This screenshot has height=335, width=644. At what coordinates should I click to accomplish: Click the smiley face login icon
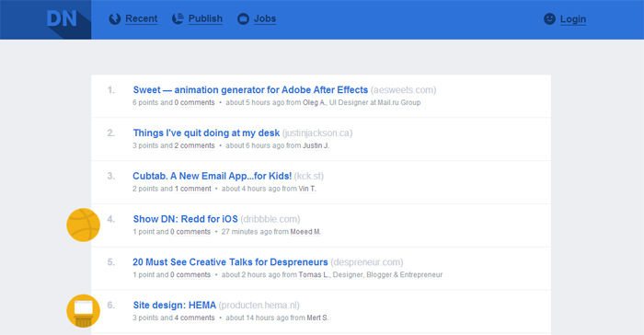[549, 19]
